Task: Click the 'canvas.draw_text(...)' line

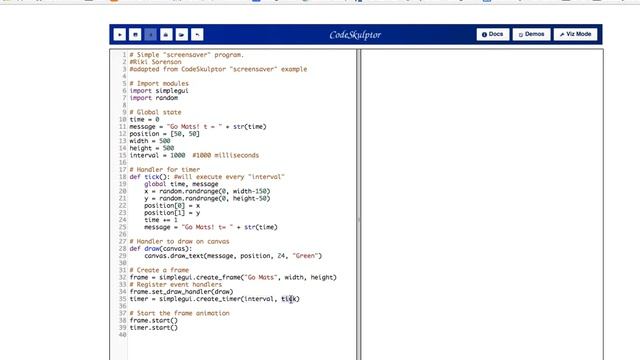Action: point(233,256)
